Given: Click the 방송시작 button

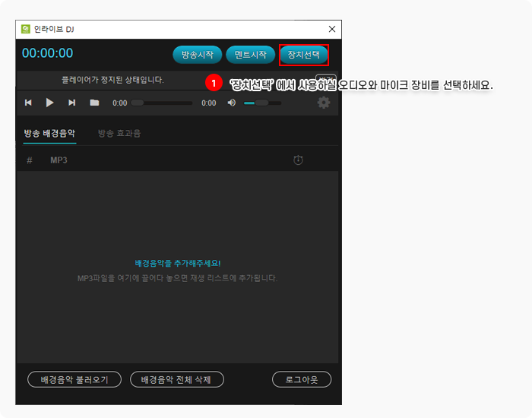Looking at the screenshot, I should pos(198,55).
